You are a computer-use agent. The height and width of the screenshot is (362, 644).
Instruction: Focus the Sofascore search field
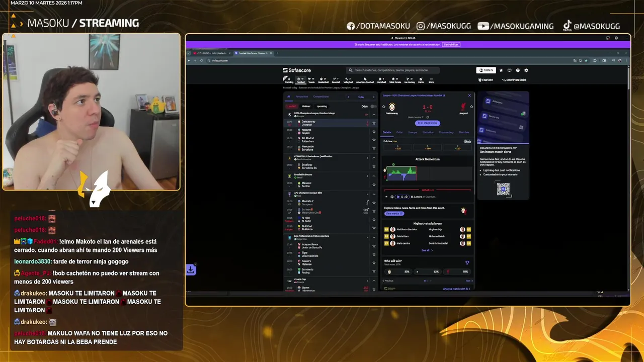tap(393, 70)
